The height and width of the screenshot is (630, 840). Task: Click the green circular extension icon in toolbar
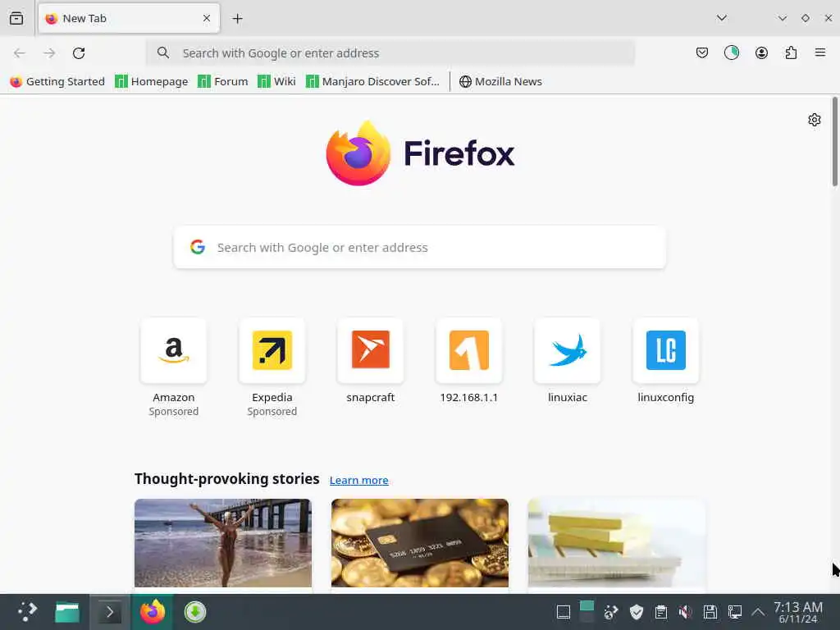[731, 52]
